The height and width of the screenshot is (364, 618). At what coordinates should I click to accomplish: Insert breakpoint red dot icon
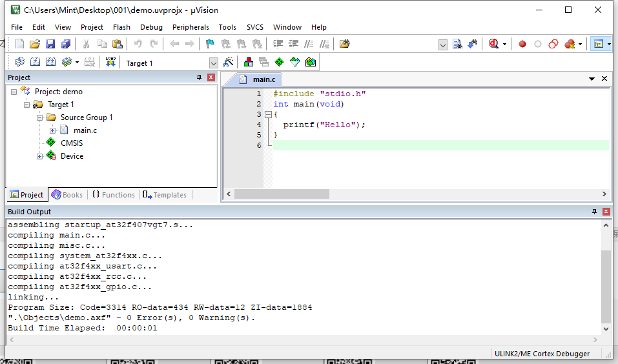coord(522,44)
